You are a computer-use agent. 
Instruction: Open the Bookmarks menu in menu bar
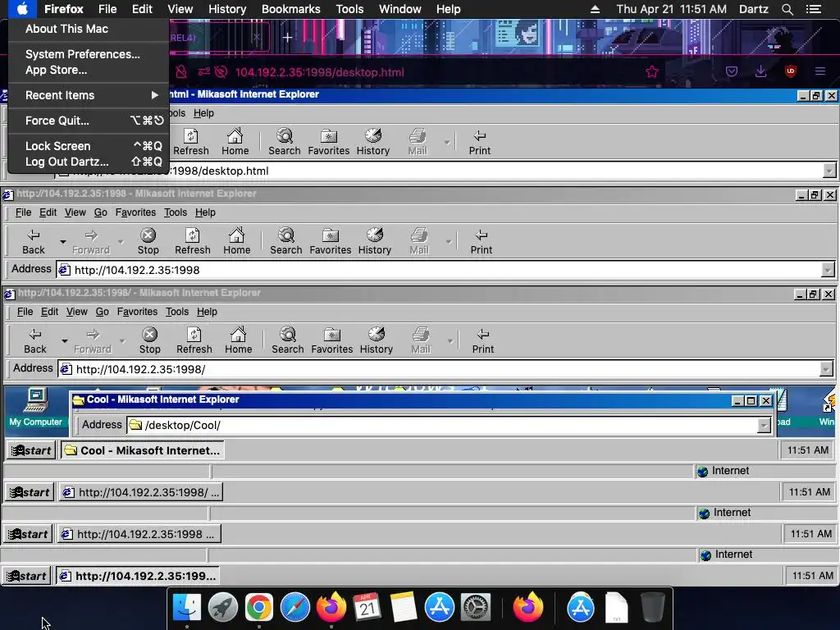(x=291, y=9)
